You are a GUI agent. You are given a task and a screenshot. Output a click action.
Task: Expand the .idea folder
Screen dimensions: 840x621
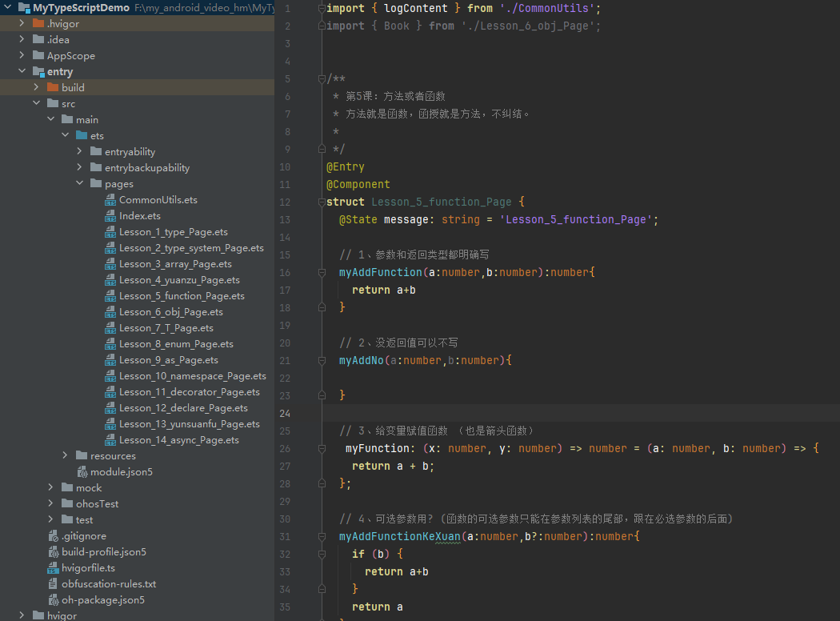point(22,39)
